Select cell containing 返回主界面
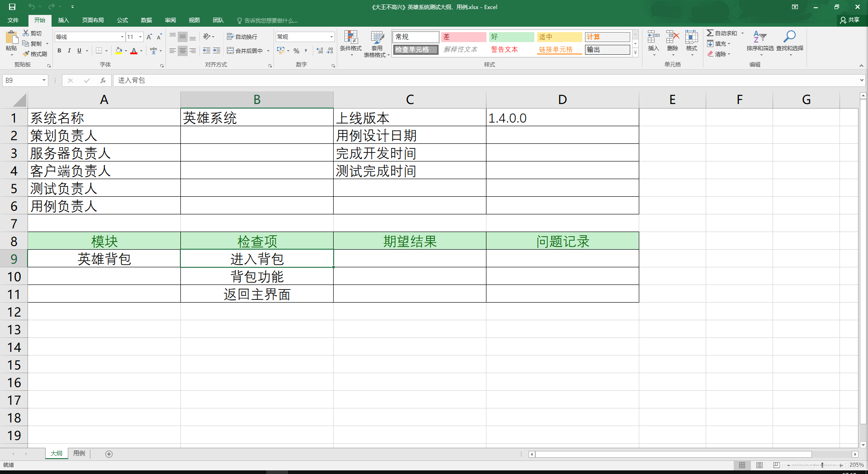 click(x=257, y=294)
